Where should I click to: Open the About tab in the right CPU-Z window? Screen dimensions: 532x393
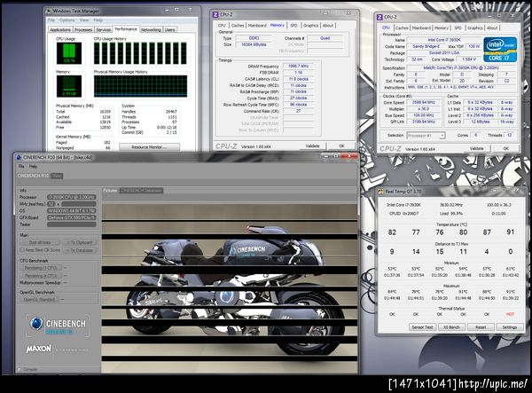pyautogui.click(x=492, y=28)
